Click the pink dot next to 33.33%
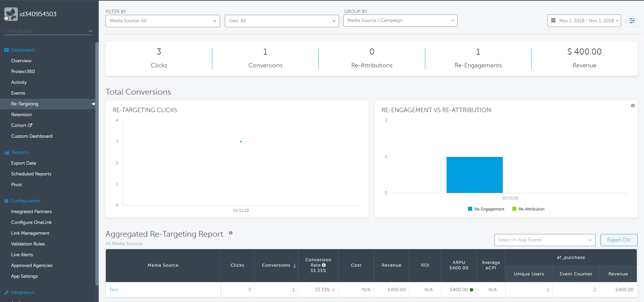 [333, 290]
